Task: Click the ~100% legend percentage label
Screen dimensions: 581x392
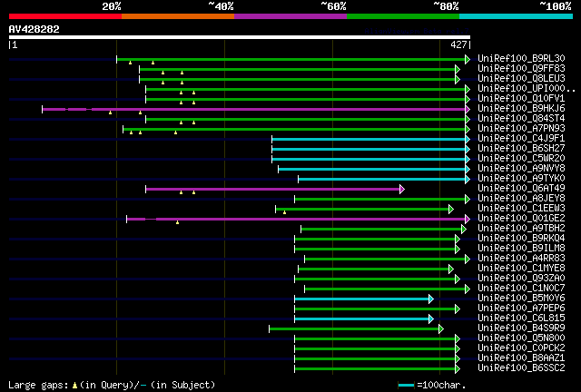Action: (x=556, y=6)
